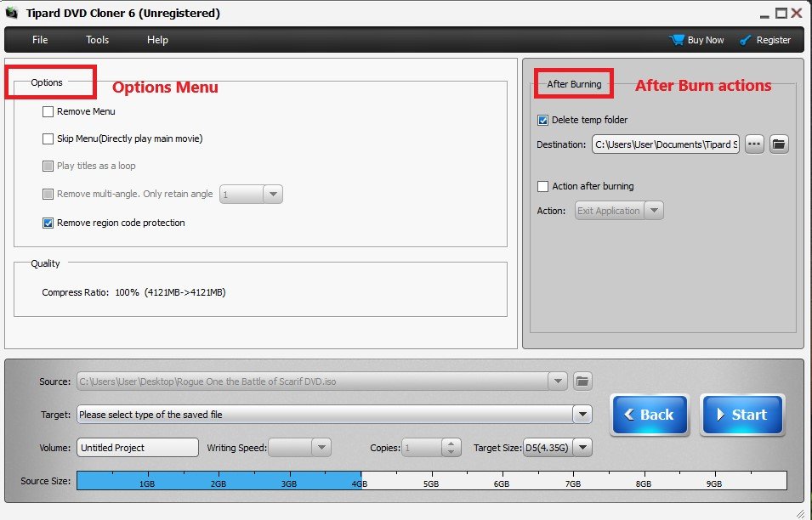Click the Register key icon
This screenshot has height=520, width=812.
(746, 40)
